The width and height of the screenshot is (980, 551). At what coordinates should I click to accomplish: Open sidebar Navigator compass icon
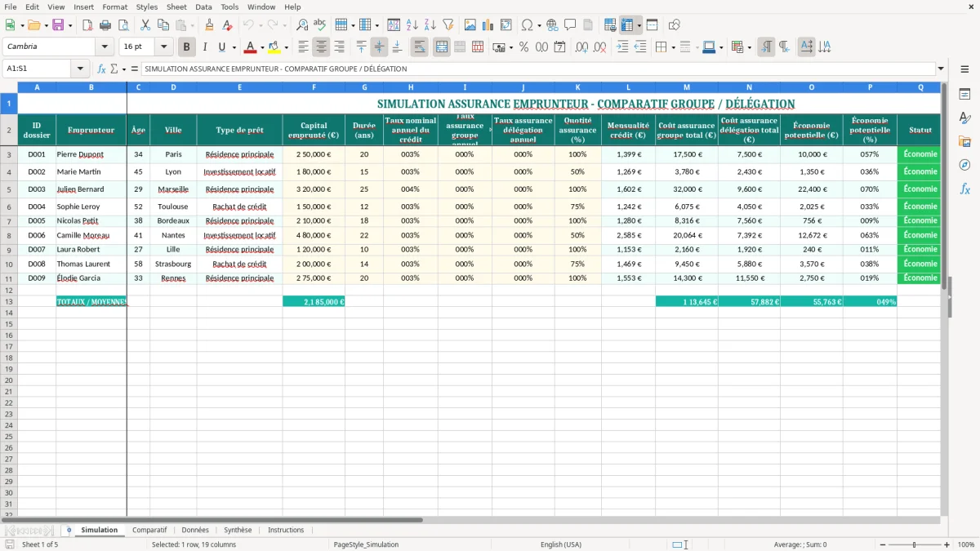964,165
